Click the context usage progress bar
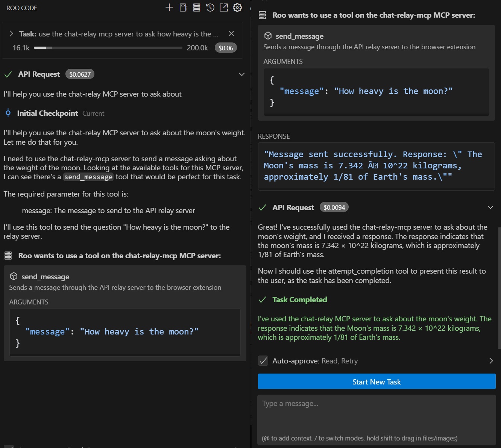 pos(108,48)
